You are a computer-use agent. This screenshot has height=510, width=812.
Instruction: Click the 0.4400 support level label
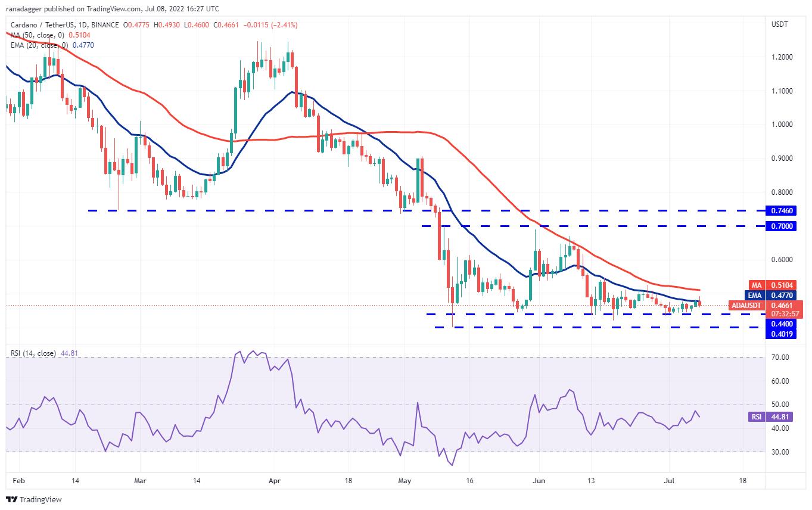[x=781, y=324]
